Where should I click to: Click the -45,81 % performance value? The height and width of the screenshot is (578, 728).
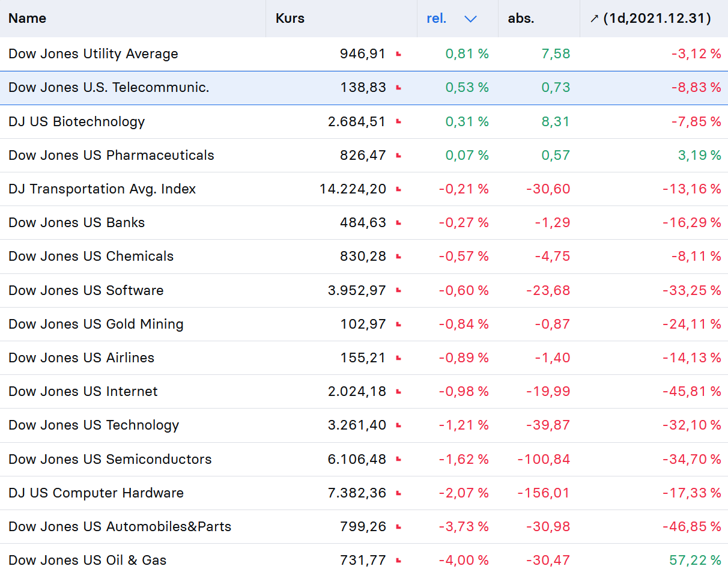(692, 391)
